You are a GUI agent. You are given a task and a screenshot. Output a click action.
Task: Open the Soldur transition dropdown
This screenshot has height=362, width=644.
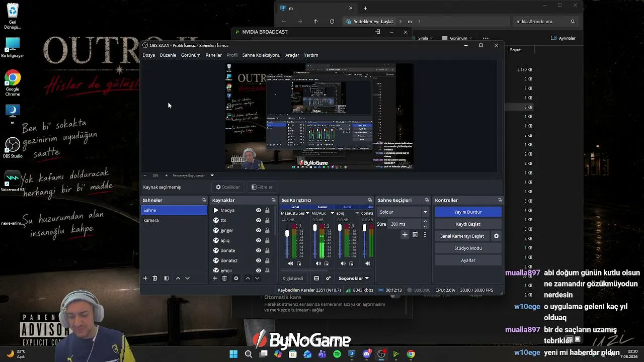coord(404,212)
